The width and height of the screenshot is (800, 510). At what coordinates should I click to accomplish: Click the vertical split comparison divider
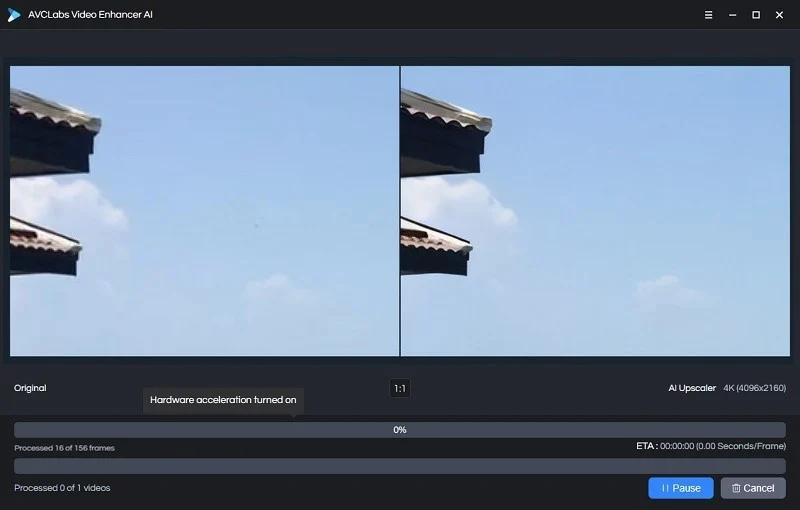400,211
